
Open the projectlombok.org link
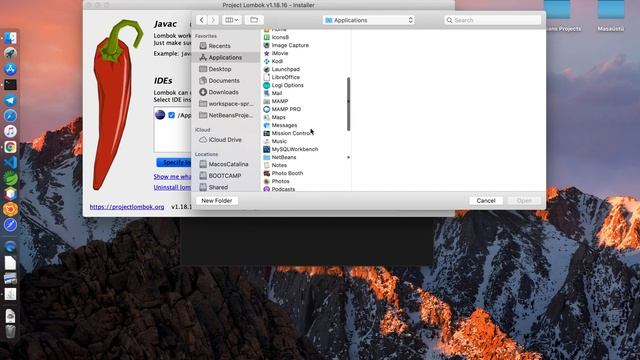(127, 207)
